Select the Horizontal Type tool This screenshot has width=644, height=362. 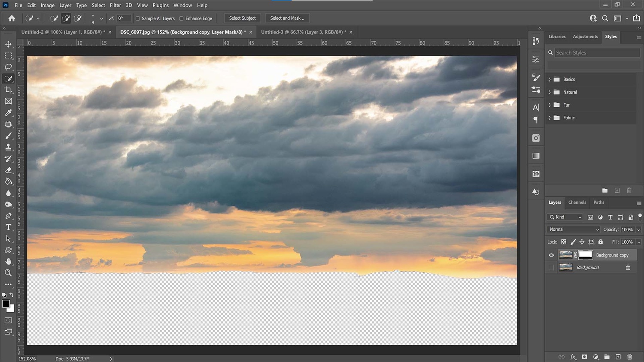point(8,227)
